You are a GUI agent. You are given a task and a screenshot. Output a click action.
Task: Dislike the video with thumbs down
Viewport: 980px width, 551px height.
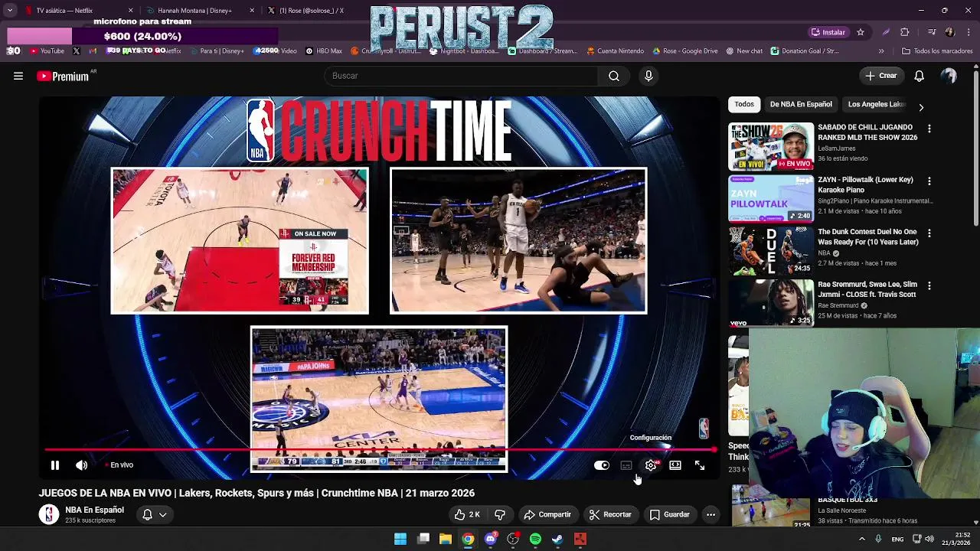500,514
